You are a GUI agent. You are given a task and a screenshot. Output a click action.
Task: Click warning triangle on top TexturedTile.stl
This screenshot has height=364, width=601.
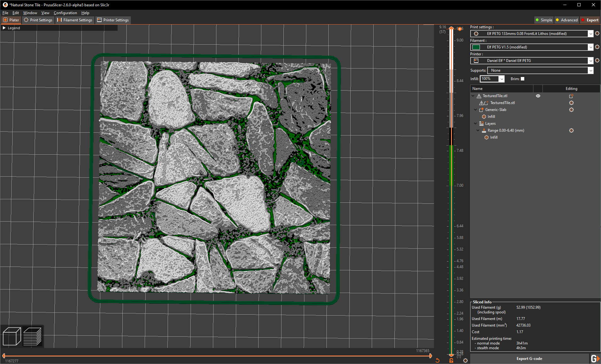[479, 96]
